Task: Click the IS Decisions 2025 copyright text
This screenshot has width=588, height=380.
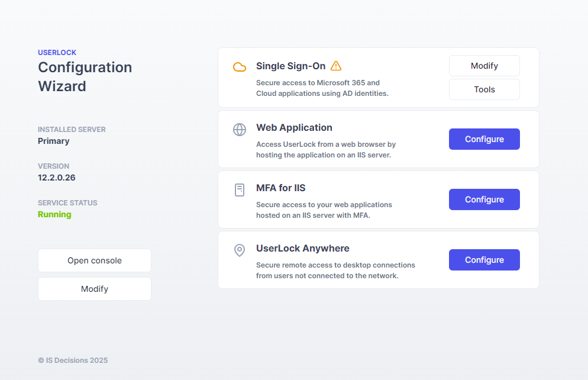Action: coord(73,360)
